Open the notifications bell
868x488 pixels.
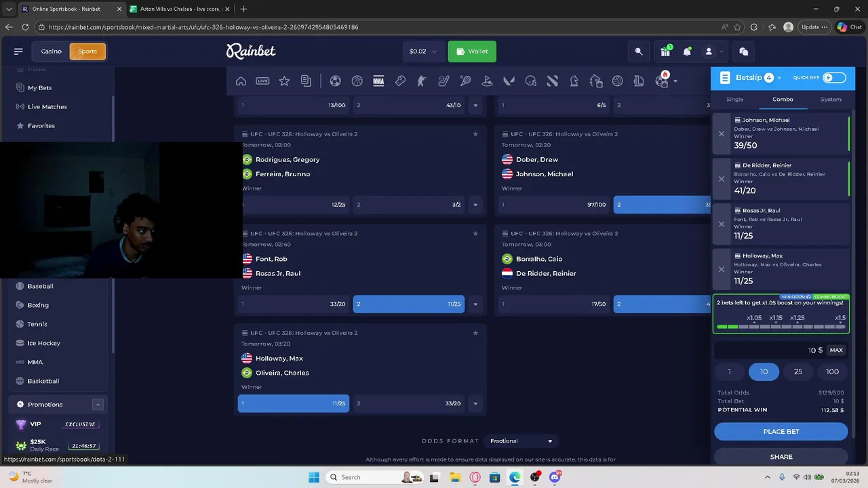click(x=687, y=52)
